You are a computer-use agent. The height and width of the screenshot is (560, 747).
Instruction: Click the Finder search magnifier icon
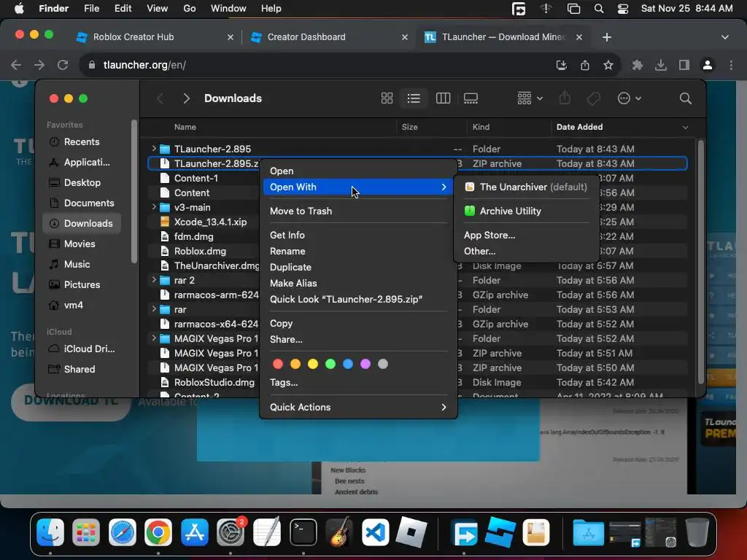click(685, 98)
